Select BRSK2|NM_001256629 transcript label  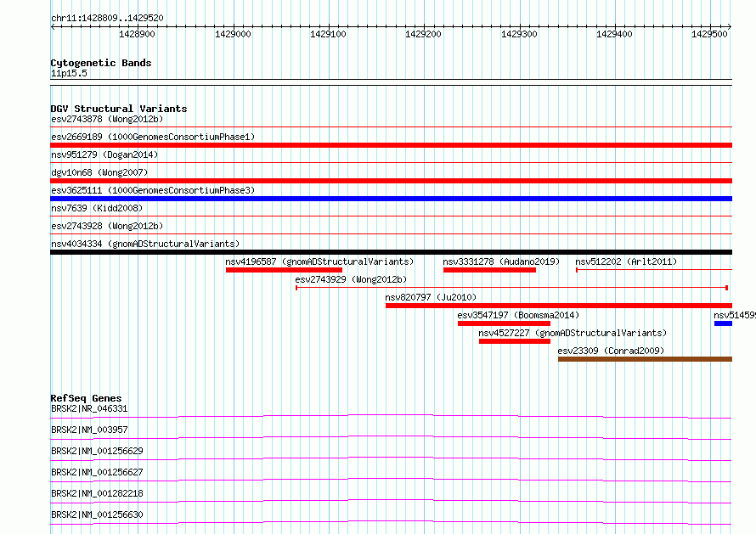[x=97, y=451]
